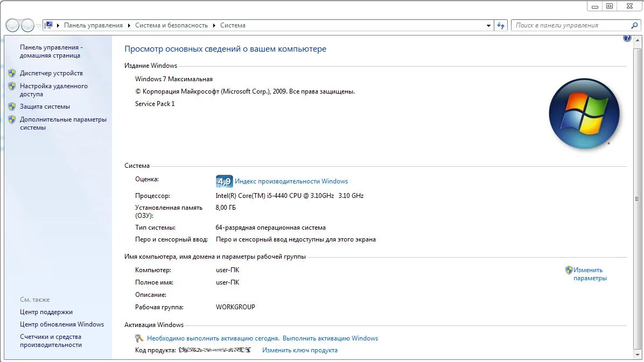Click the magnifier search icon
644x362 pixels.
click(x=634, y=25)
